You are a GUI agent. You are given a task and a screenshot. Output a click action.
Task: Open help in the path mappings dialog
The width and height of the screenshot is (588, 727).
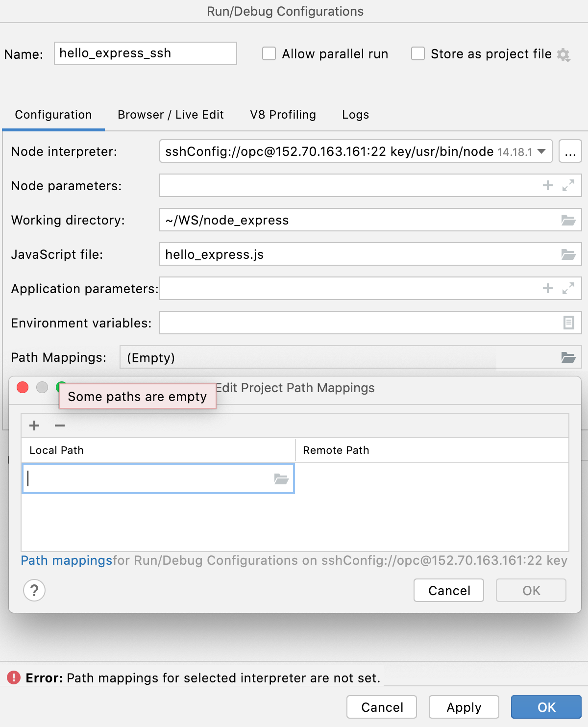[x=34, y=591]
